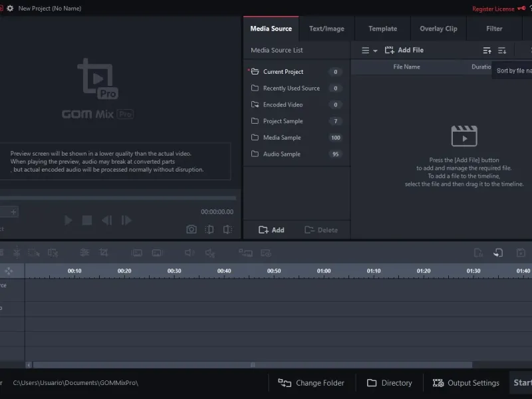
Task: Click the play button in preview
Action: click(x=68, y=220)
